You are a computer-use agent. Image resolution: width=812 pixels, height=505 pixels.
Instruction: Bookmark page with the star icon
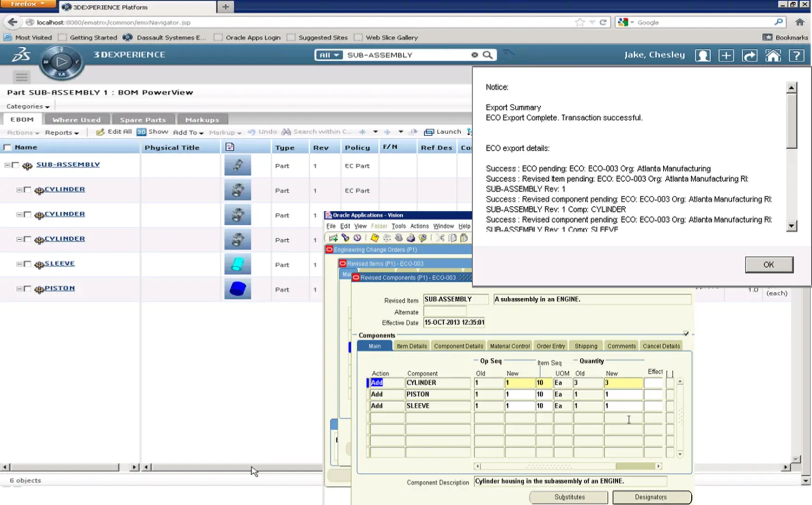[x=580, y=22]
